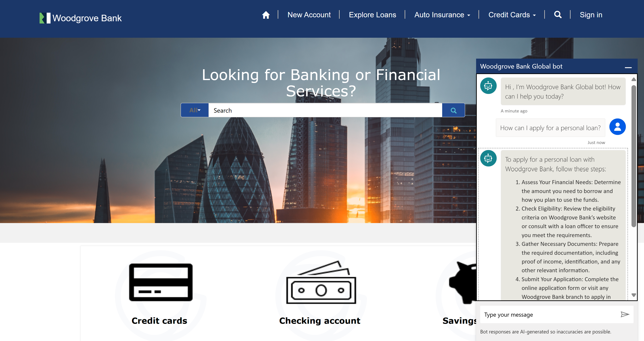Click the New Account menu item

[309, 15]
